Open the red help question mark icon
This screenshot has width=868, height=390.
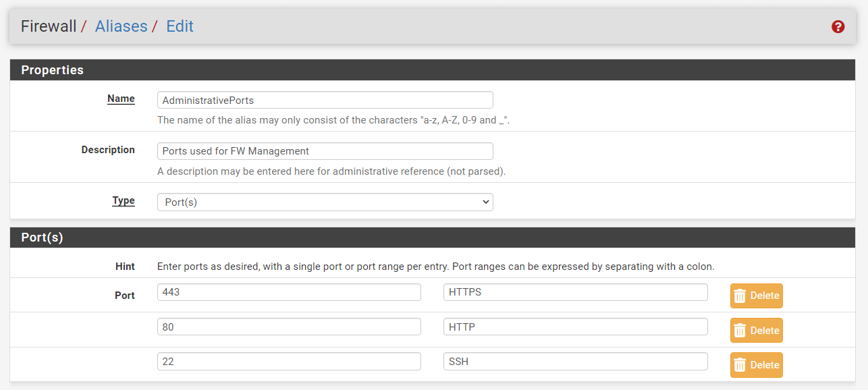click(x=838, y=27)
